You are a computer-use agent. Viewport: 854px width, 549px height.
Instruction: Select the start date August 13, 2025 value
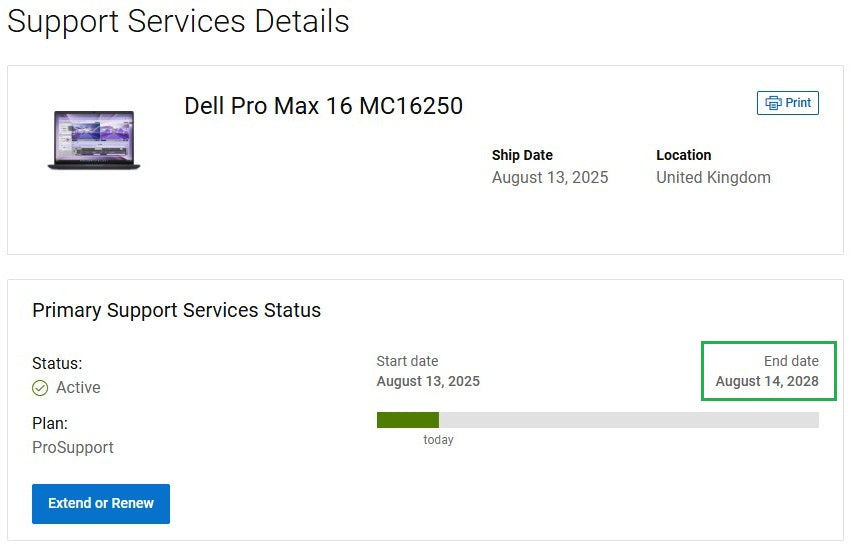428,381
